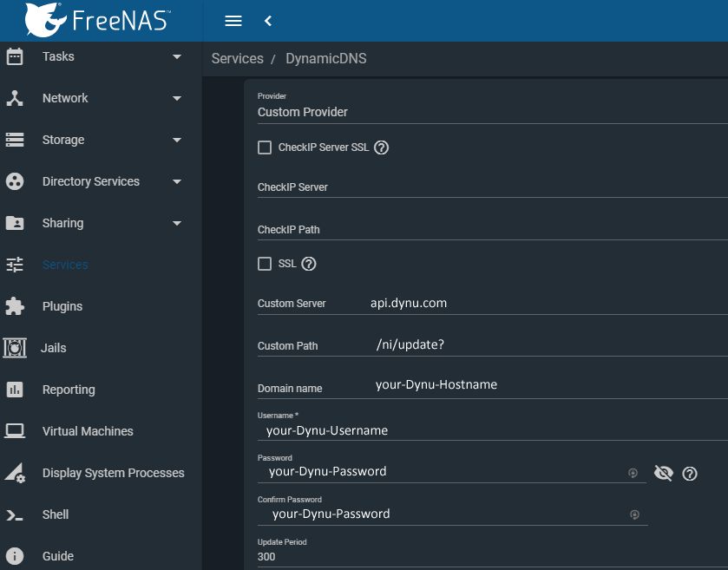Click the Services sliders icon
Screen dimensions: 728x570
point(15,265)
